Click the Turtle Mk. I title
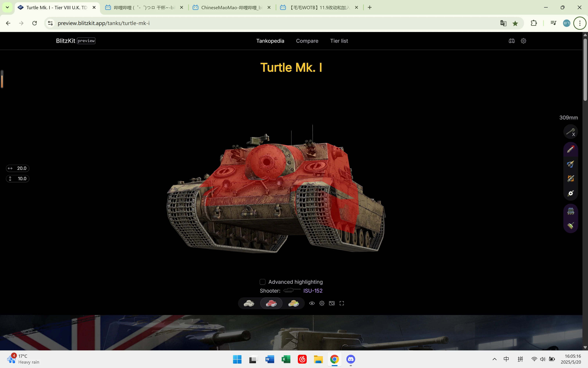The height and width of the screenshot is (368, 588). [291, 67]
